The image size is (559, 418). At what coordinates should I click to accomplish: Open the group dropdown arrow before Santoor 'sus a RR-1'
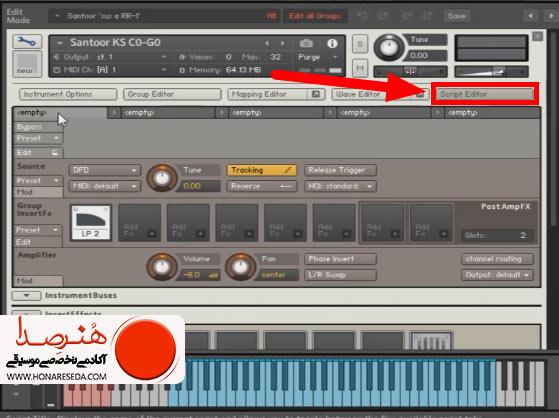point(57,16)
